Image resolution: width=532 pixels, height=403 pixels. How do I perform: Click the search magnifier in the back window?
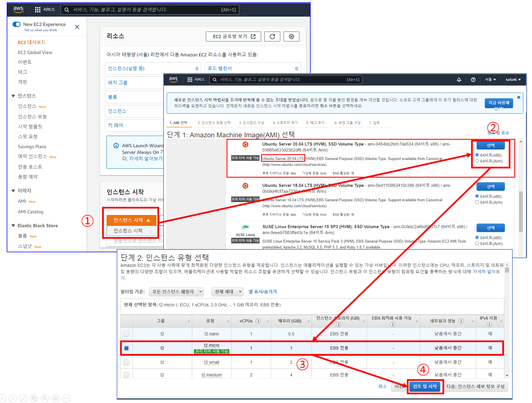click(66, 10)
